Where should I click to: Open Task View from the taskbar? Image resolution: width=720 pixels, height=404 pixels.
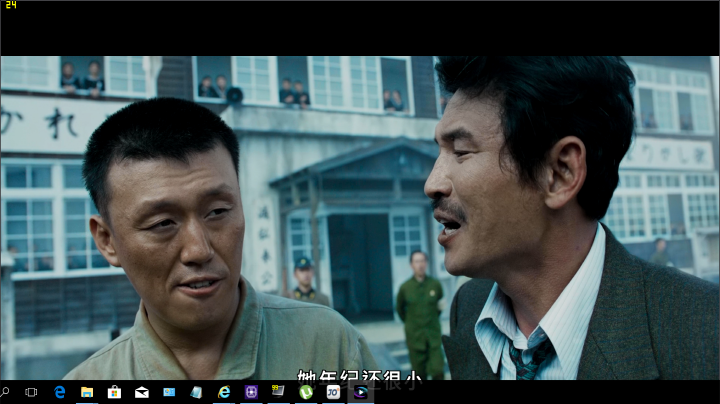coord(32,392)
